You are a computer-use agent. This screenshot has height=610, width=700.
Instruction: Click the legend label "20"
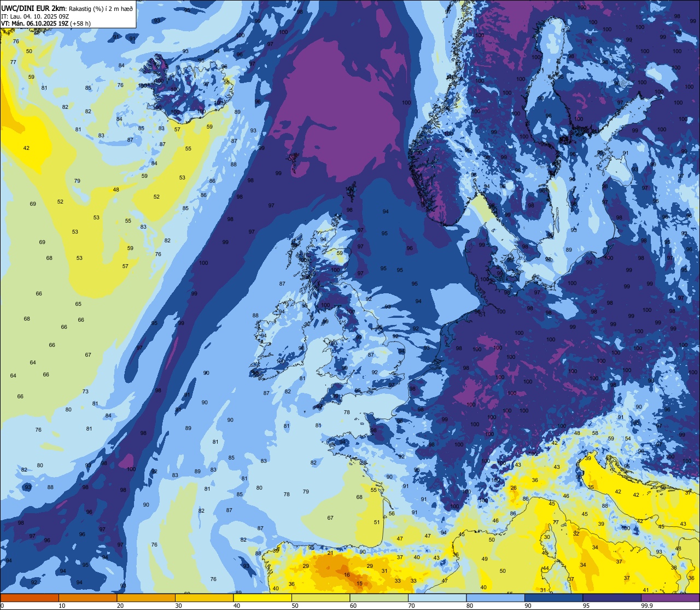[120, 606]
